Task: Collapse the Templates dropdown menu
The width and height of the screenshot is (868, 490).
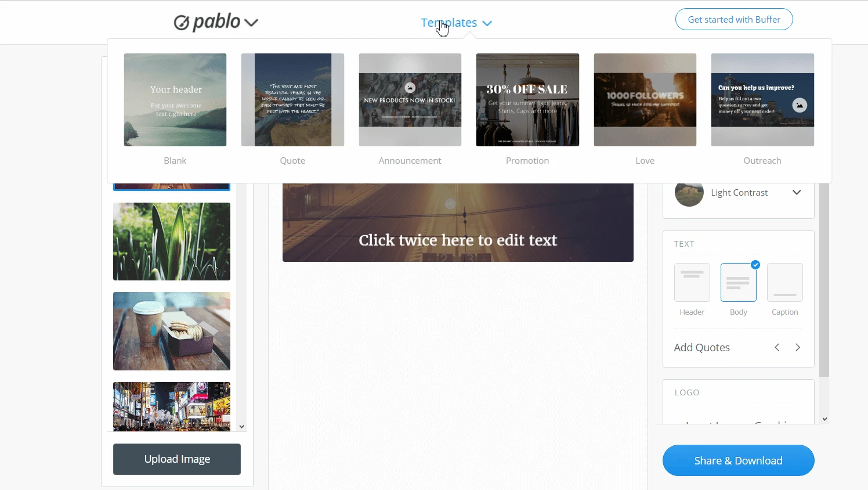Action: point(457,23)
